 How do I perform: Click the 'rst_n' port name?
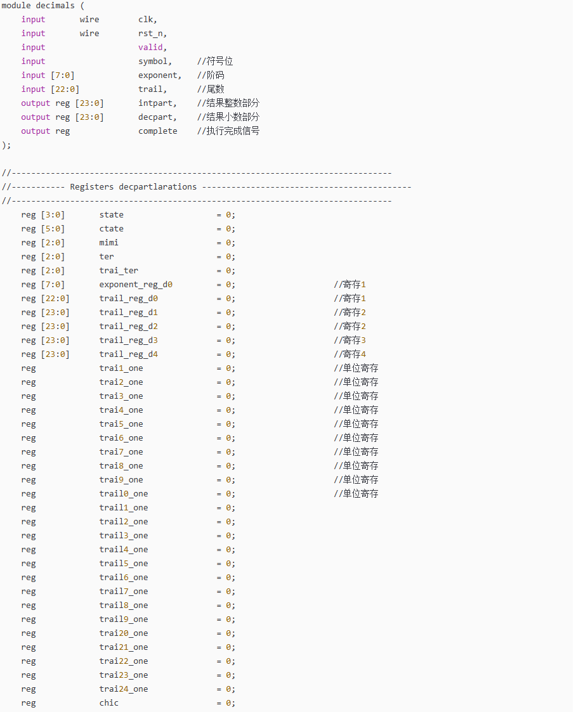pyautogui.click(x=152, y=34)
